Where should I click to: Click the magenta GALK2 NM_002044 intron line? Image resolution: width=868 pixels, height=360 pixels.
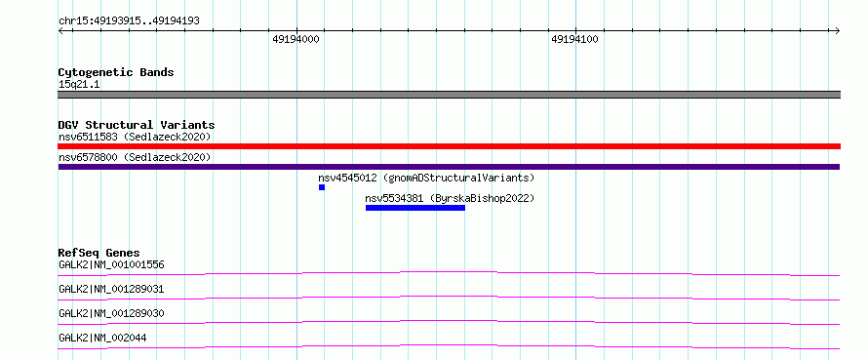(449, 346)
